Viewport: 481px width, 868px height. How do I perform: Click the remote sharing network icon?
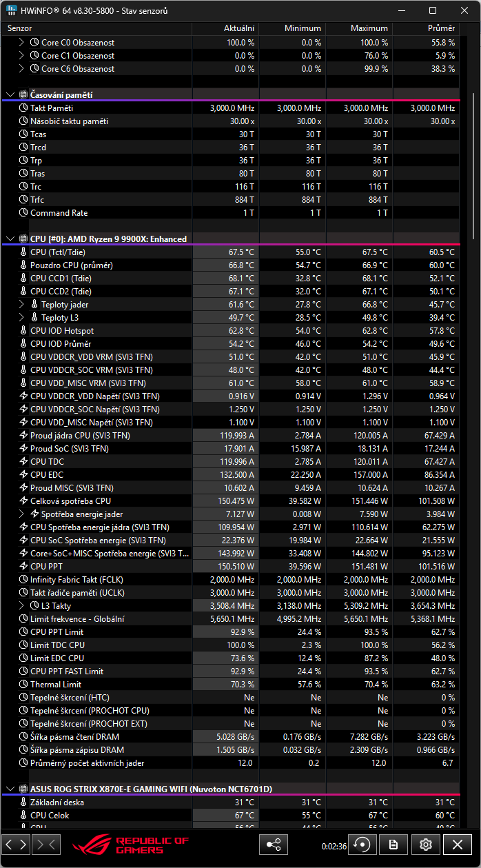point(273,845)
